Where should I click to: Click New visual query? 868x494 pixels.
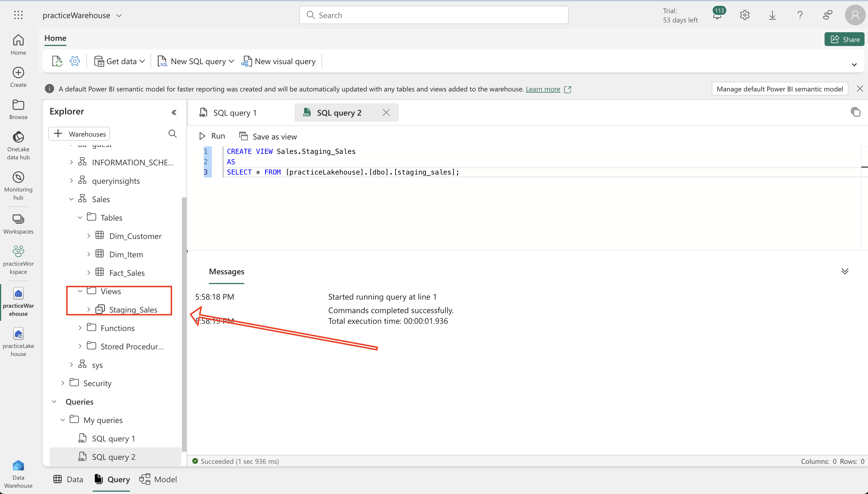(279, 61)
